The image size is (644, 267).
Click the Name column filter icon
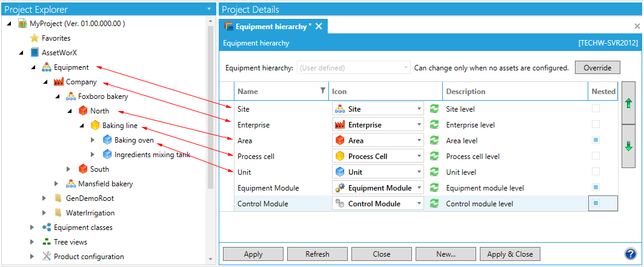point(322,91)
